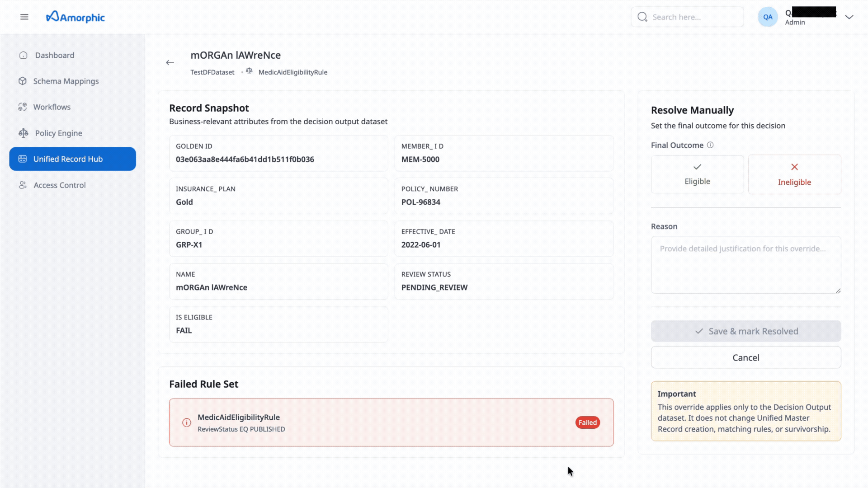The image size is (868, 488).
Task: Select Eligible as the final outcome
Action: point(697,174)
